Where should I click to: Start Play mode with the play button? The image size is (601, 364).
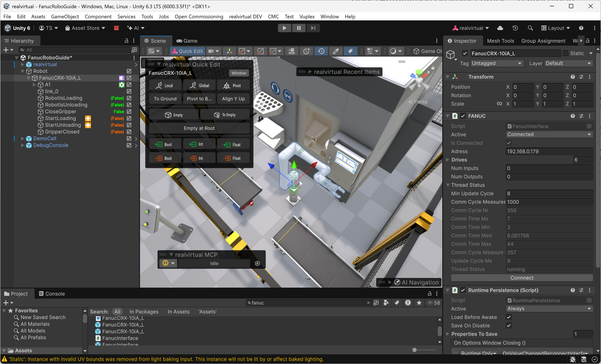tap(284, 28)
